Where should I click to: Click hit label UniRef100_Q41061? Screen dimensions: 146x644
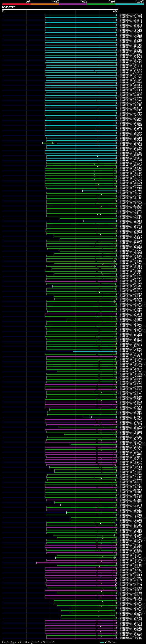point(131,78)
